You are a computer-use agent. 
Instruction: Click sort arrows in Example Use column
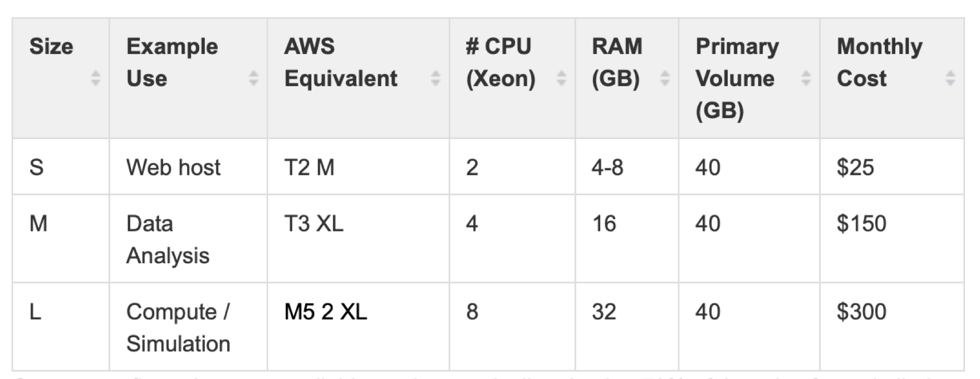[253, 78]
